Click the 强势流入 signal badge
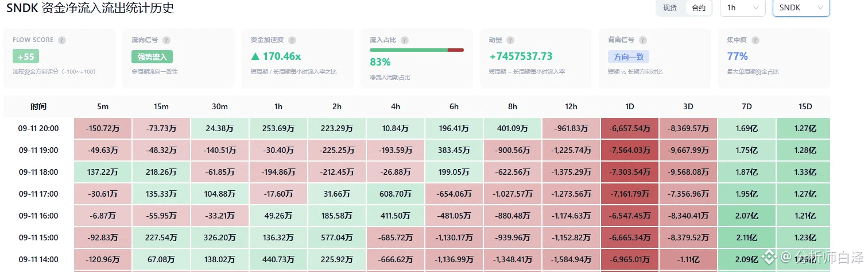 [152, 56]
